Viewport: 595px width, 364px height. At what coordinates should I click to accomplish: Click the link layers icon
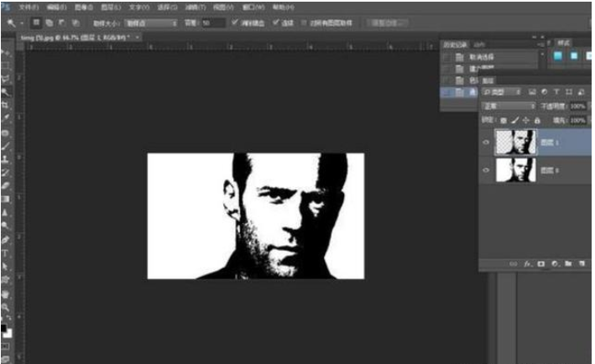[511, 263]
